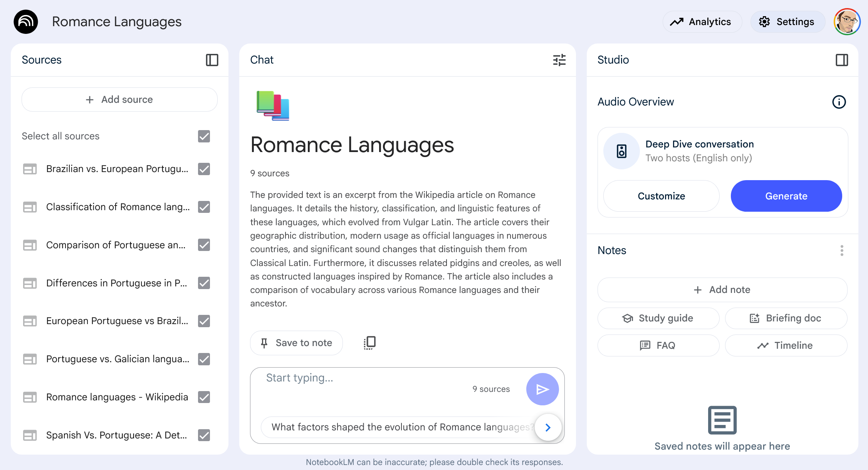Show next suggested question chevron

548,427
